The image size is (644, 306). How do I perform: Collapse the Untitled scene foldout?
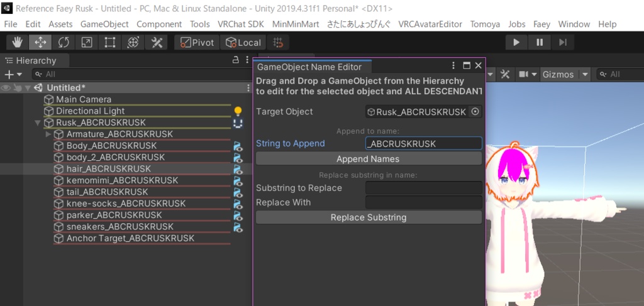pos(28,88)
